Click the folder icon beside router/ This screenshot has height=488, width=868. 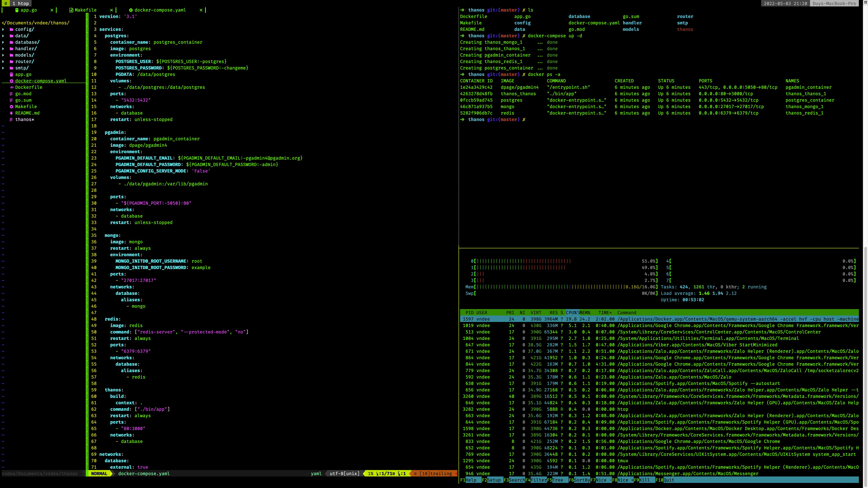click(12, 62)
